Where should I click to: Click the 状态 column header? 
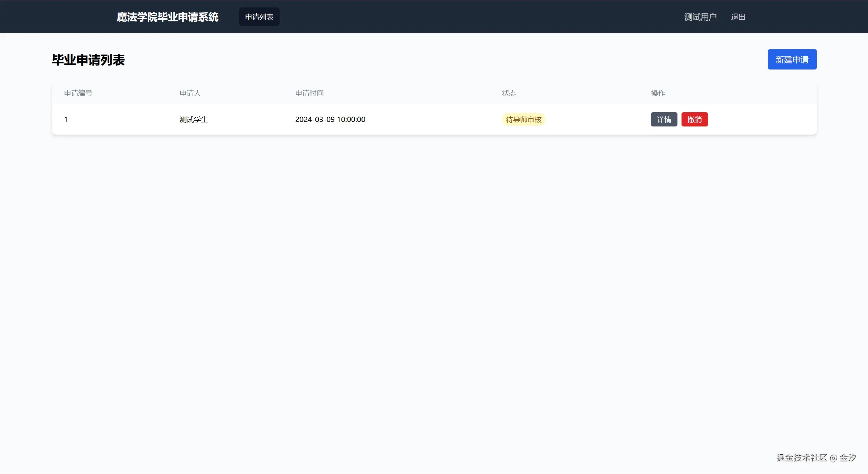(x=509, y=93)
